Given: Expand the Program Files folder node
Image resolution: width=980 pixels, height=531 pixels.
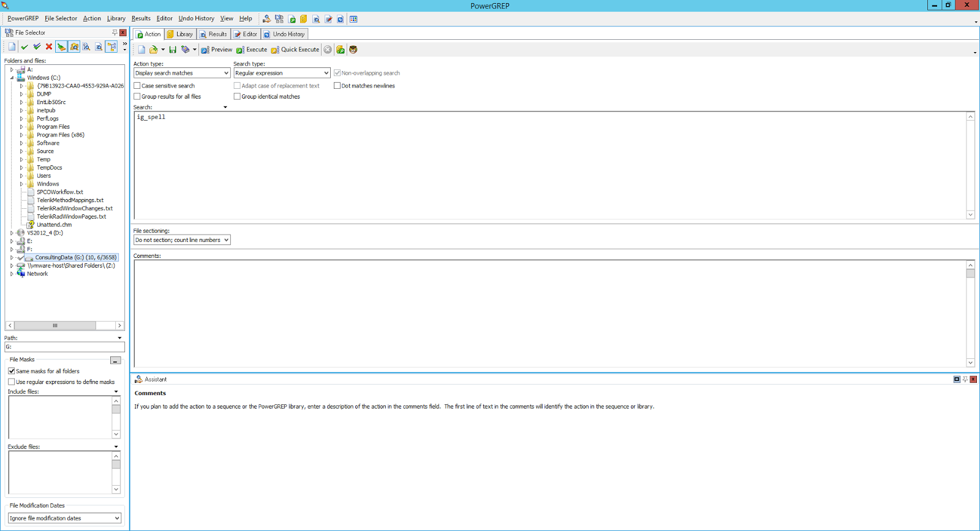Looking at the screenshot, I should tap(21, 127).
